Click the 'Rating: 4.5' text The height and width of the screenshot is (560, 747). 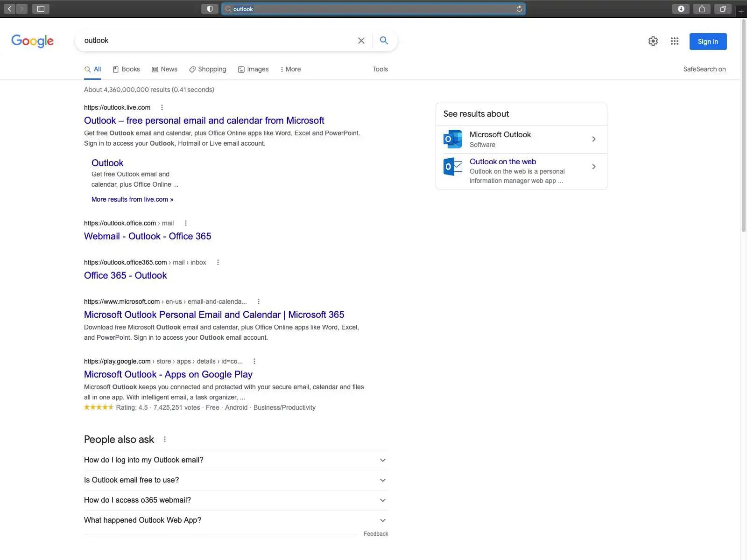coord(132,407)
